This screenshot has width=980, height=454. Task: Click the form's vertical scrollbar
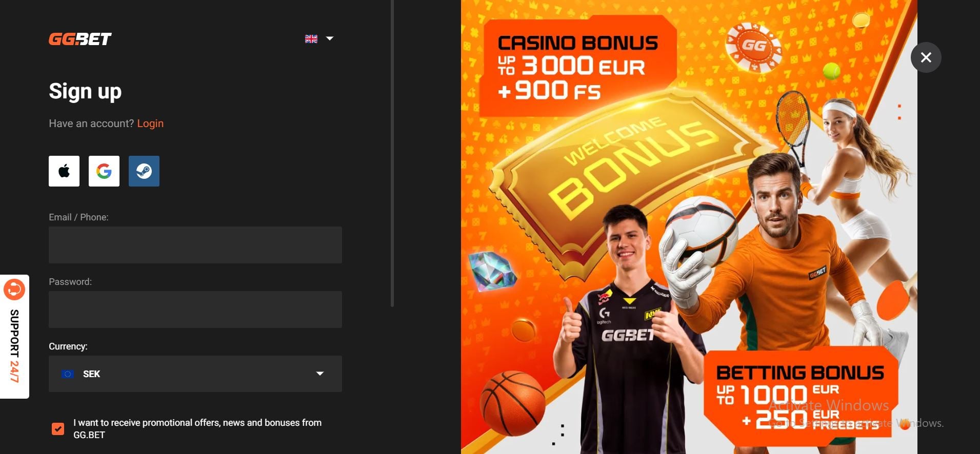point(392,153)
